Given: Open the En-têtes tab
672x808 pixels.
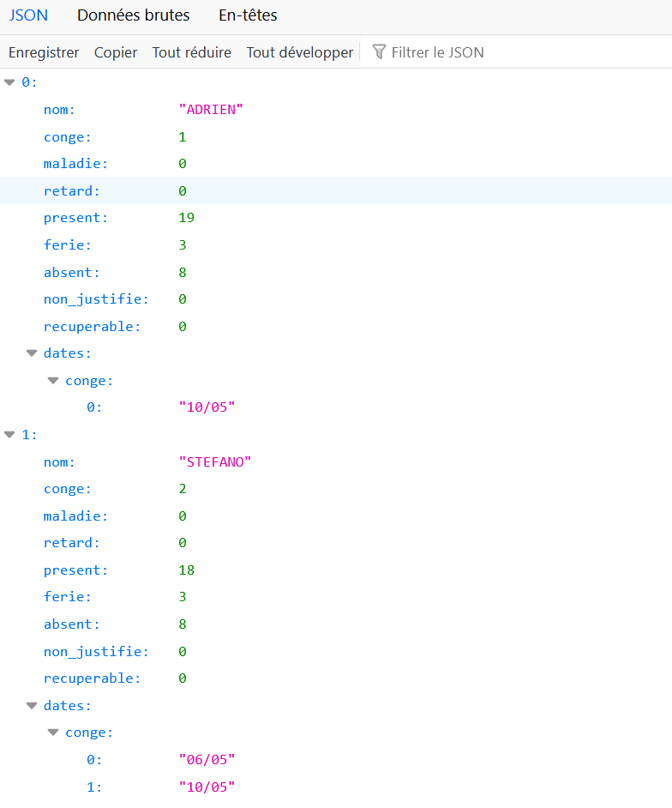Looking at the screenshot, I should 248,15.
